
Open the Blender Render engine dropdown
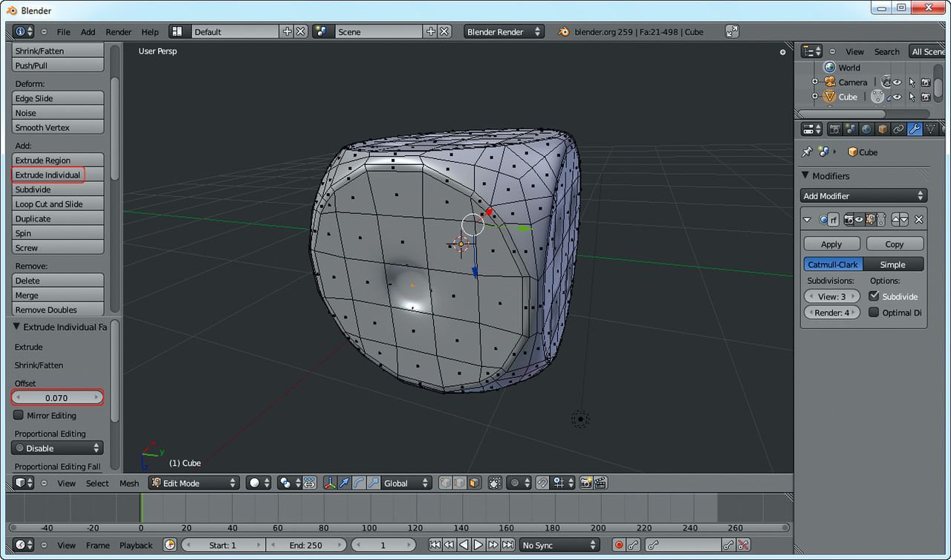tap(504, 31)
